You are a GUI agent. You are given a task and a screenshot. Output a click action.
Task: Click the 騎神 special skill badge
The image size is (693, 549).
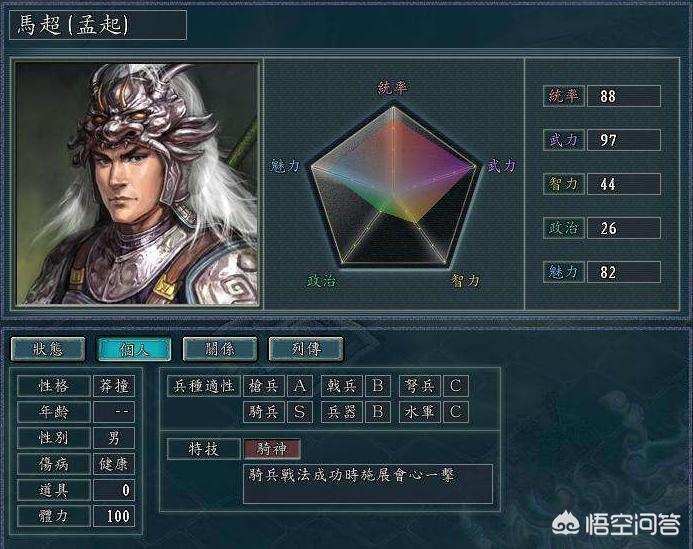tap(272, 449)
